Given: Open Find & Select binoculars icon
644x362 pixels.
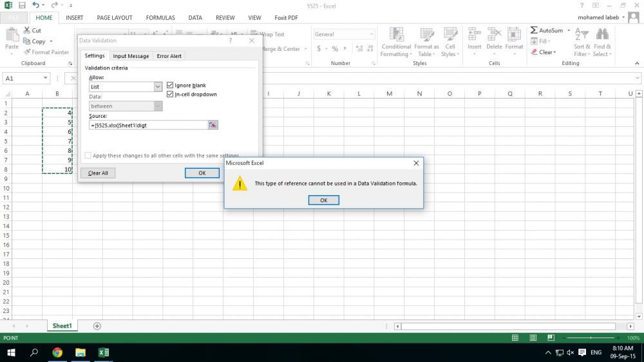Looking at the screenshot, I should point(602,35).
